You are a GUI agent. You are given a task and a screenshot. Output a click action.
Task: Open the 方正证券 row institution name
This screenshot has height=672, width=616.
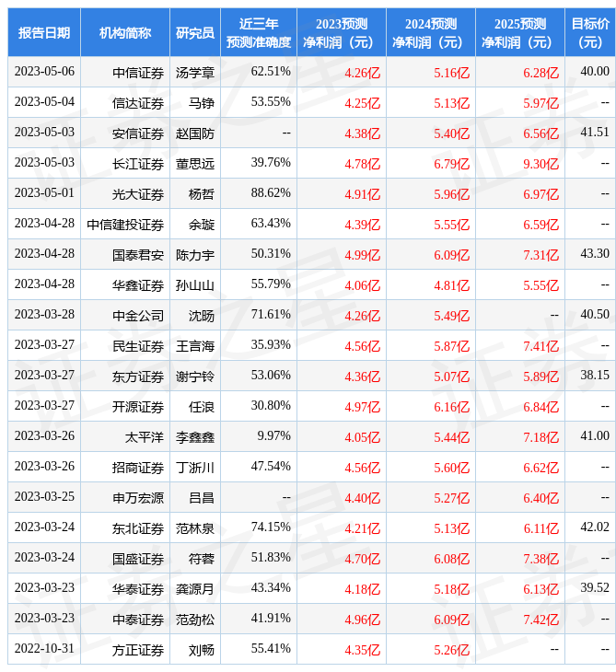[138, 649]
